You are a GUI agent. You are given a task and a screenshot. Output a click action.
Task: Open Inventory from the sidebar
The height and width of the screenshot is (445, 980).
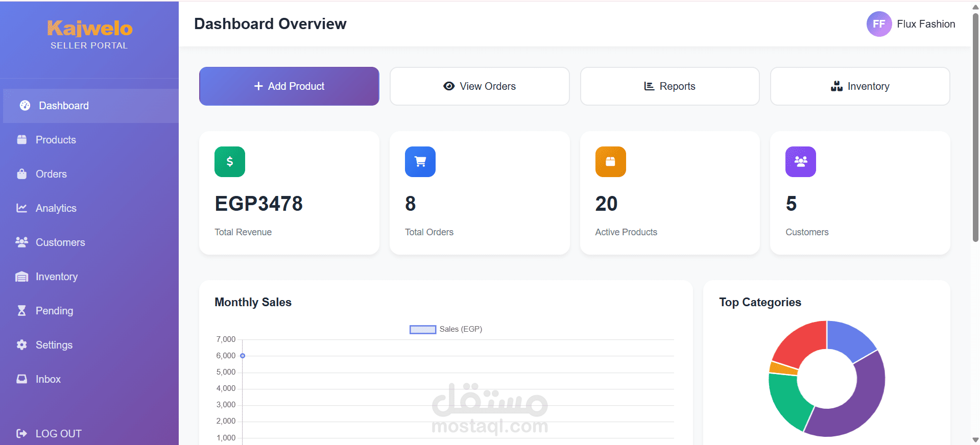coord(89,277)
